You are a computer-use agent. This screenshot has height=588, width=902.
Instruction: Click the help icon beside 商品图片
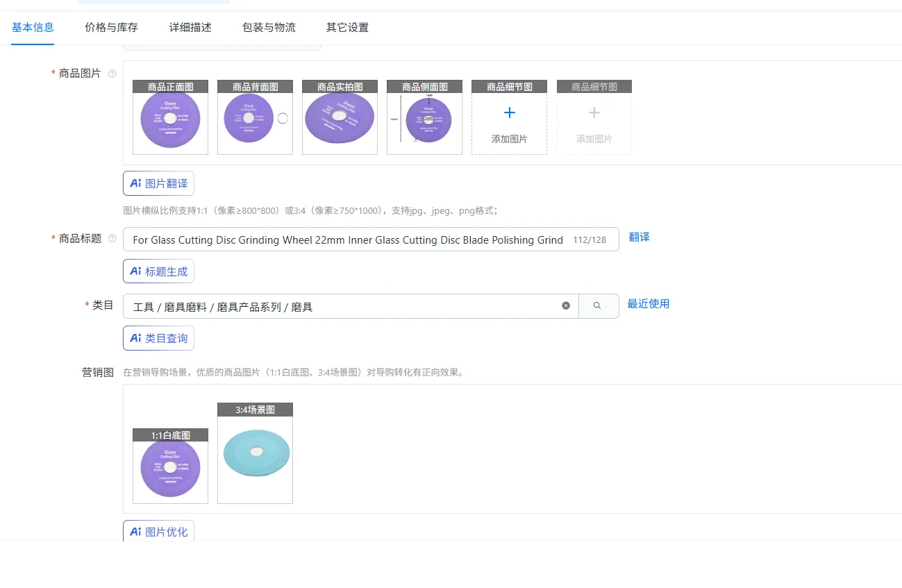click(x=112, y=74)
